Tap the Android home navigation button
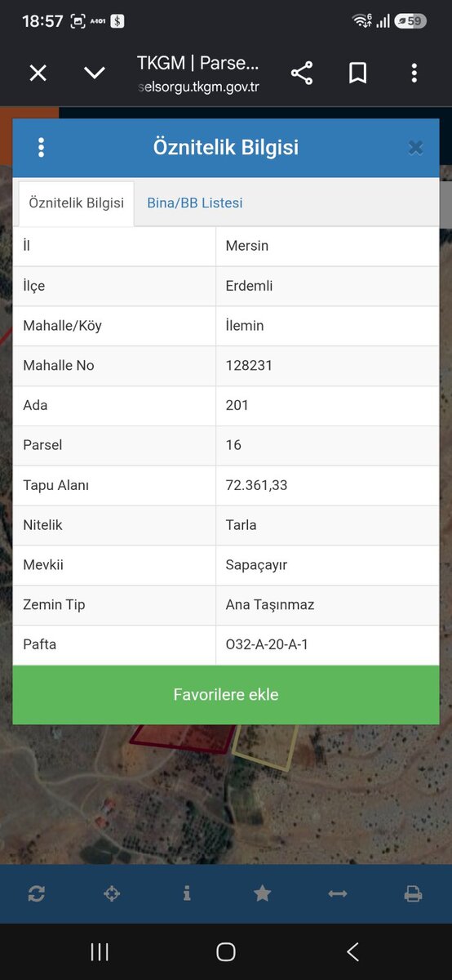 coord(226,951)
